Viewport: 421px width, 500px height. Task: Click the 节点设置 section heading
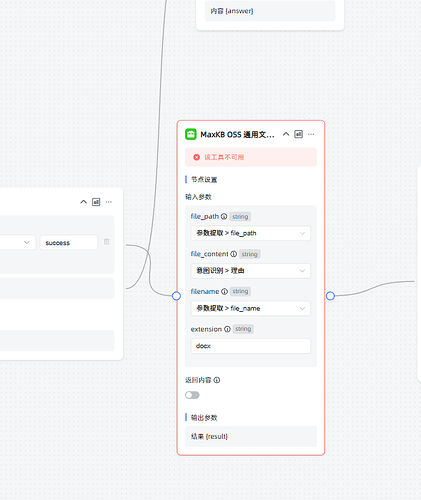coord(204,180)
